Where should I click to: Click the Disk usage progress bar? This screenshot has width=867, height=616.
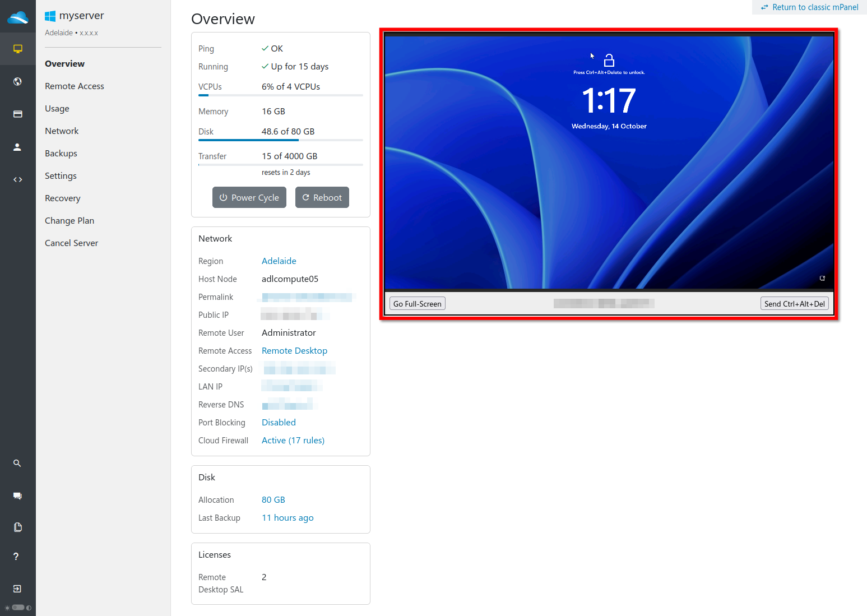coord(281,140)
